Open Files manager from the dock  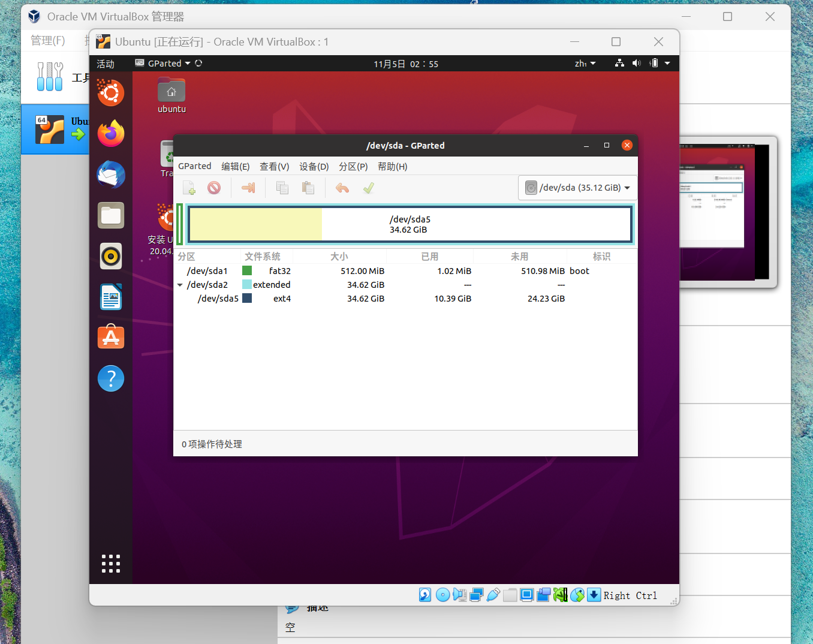(x=111, y=215)
